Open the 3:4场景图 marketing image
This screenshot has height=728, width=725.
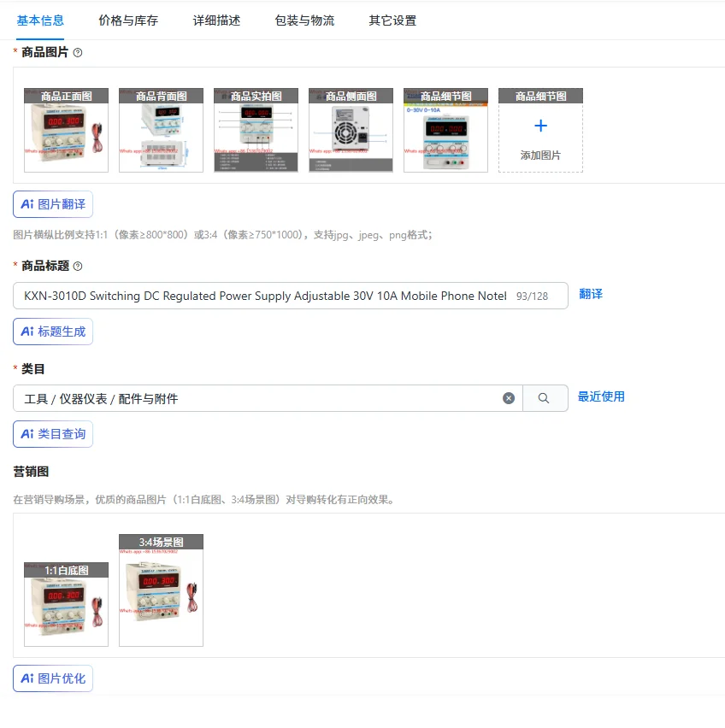point(162,590)
